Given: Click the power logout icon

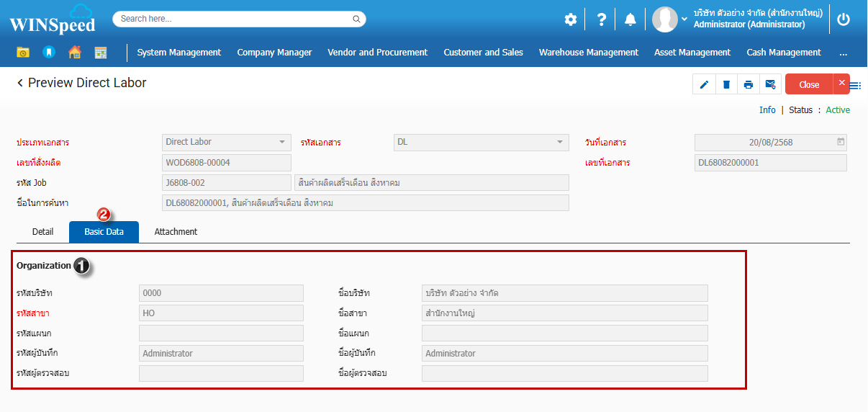Looking at the screenshot, I should (844, 19).
